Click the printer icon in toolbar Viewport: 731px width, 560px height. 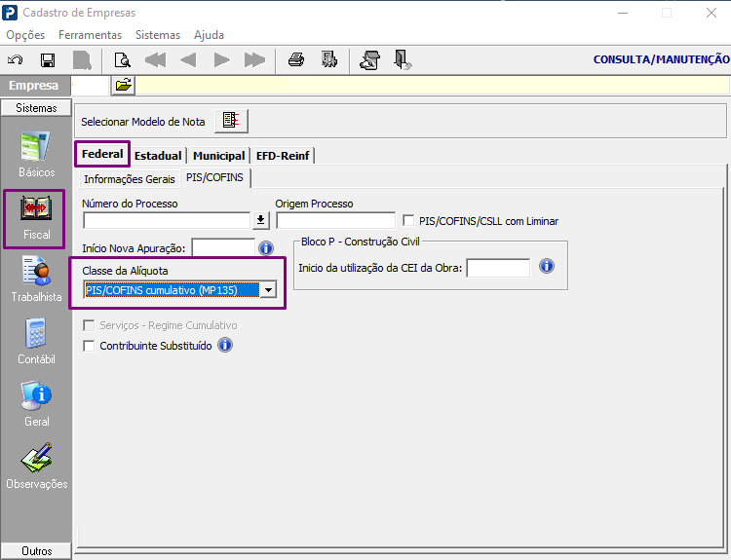click(296, 59)
